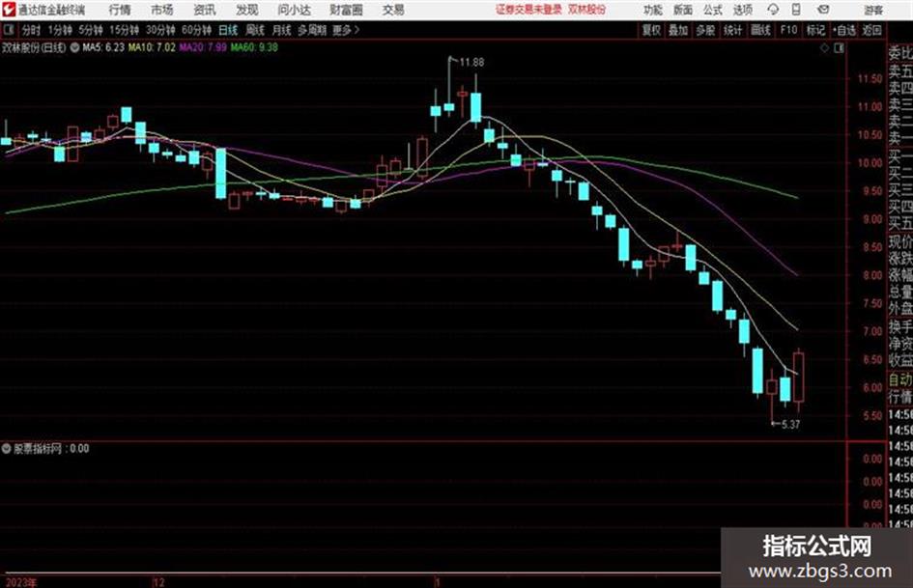Add stock via 自选 button

click(844, 30)
